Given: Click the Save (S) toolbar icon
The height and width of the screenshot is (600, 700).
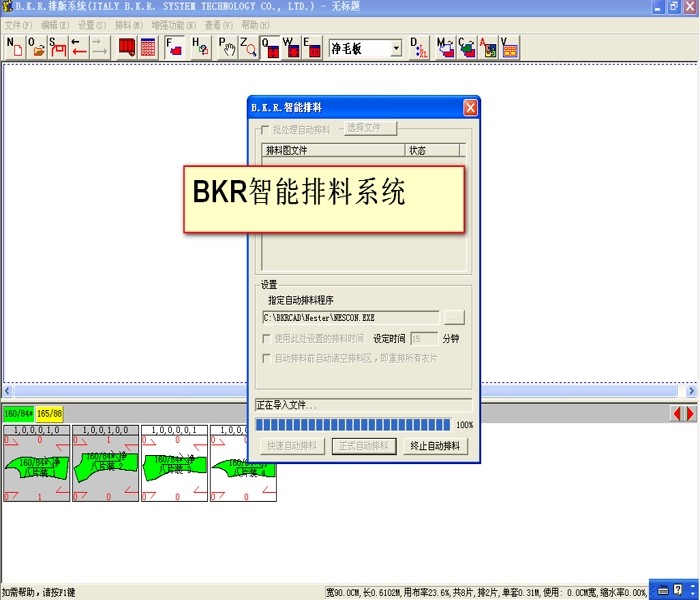Looking at the screenshot, I should (x=58, y=47).
